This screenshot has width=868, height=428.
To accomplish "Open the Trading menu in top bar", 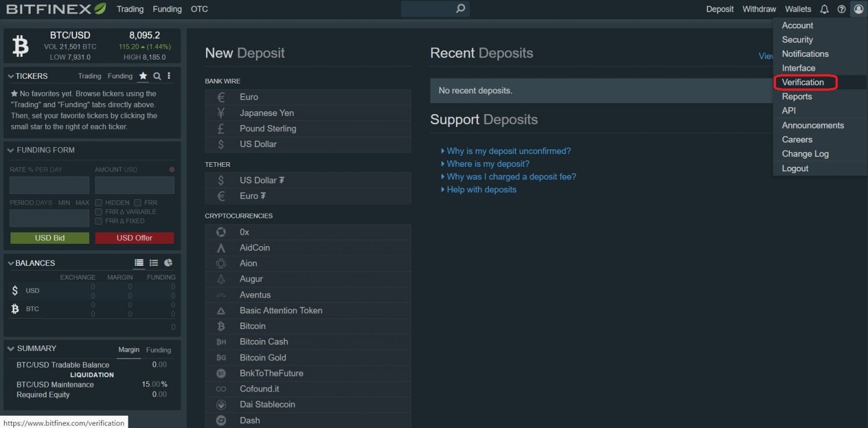I will (x=130, y=9).
